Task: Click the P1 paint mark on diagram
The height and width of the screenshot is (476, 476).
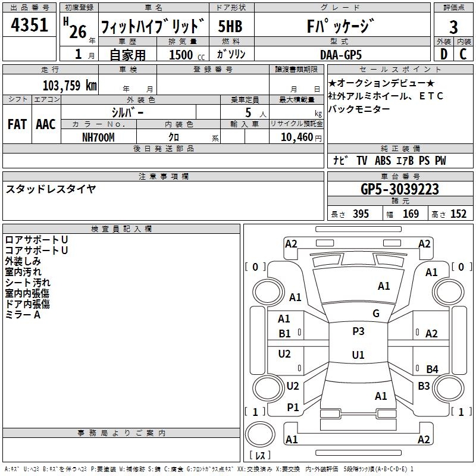Action: pos(293,407)
